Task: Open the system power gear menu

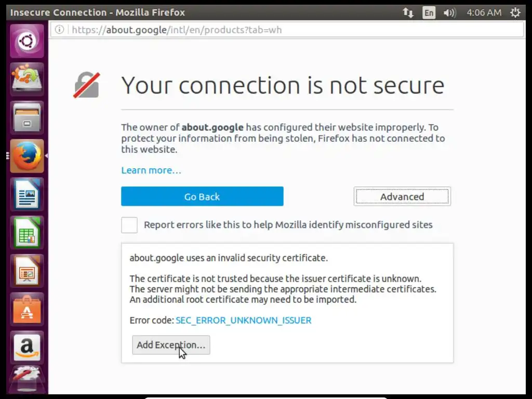Action: click(515, 12)
